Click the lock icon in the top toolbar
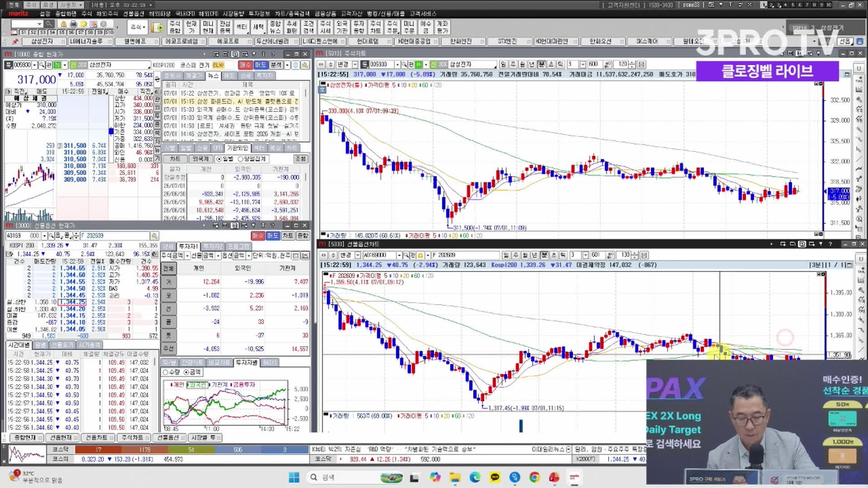 63,24
